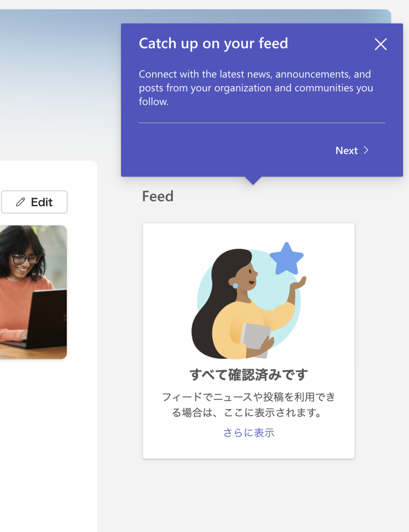
Task: Click the callout description about latest news
Action: point(256,88)
